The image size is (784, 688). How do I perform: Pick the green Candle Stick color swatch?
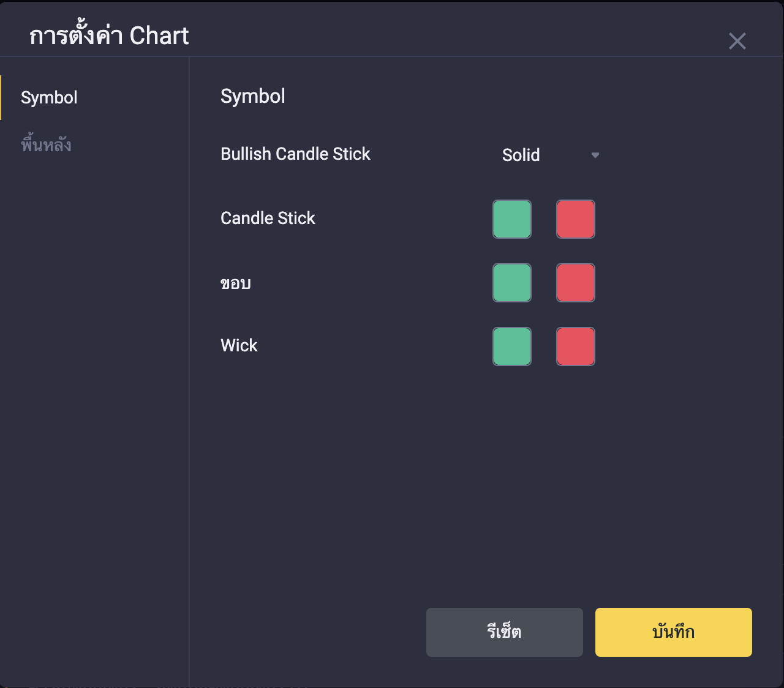[512, 219]
